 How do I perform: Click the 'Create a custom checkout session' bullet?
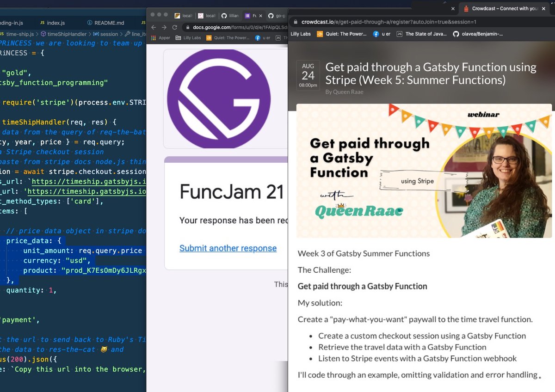point(422,336)
